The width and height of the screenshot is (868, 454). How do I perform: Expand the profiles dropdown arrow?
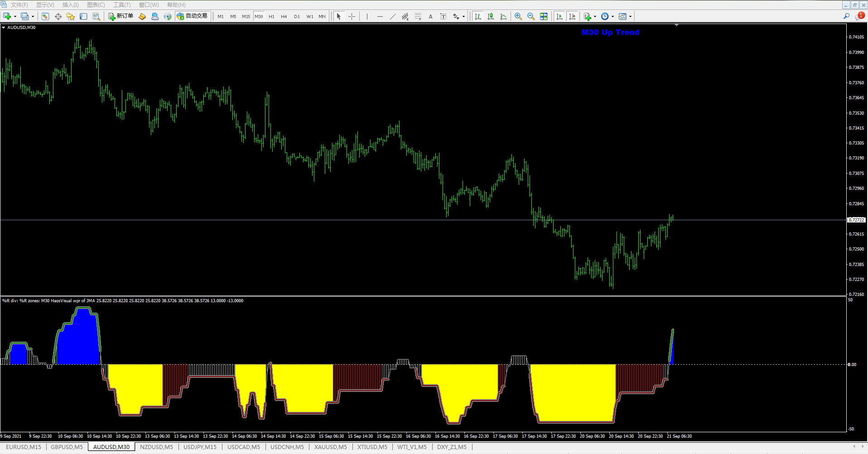33,17
